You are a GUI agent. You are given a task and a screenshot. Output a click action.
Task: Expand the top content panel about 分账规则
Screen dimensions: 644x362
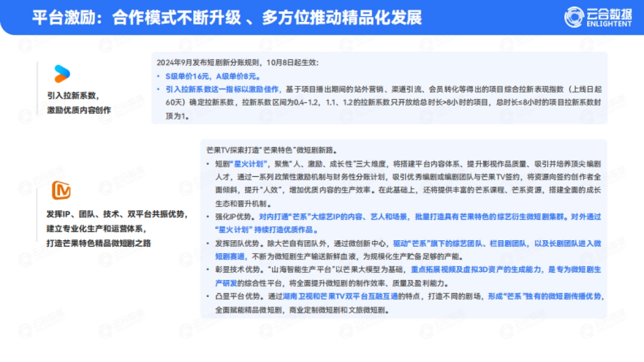pos(379,88)
